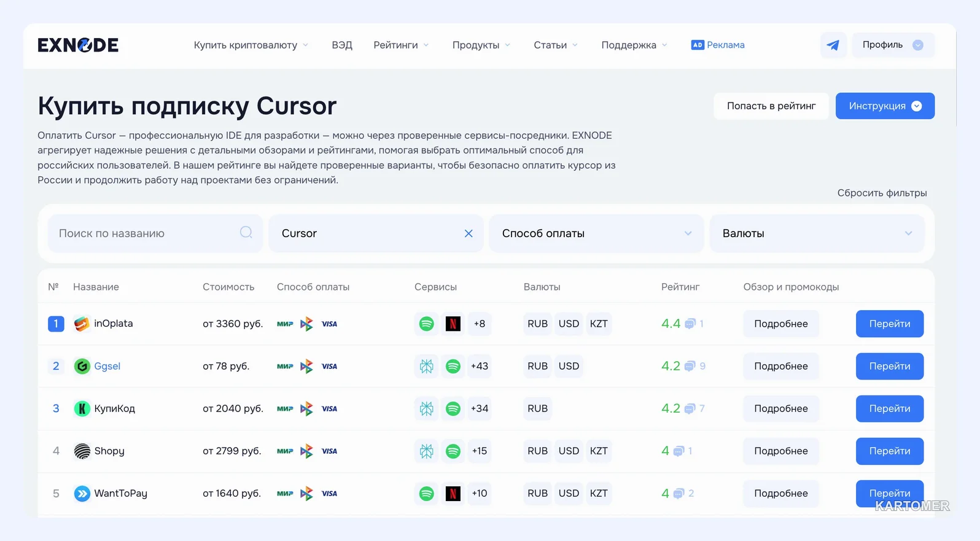
Task: Open the ВЭД menu item
Action: tap(342, 45)
